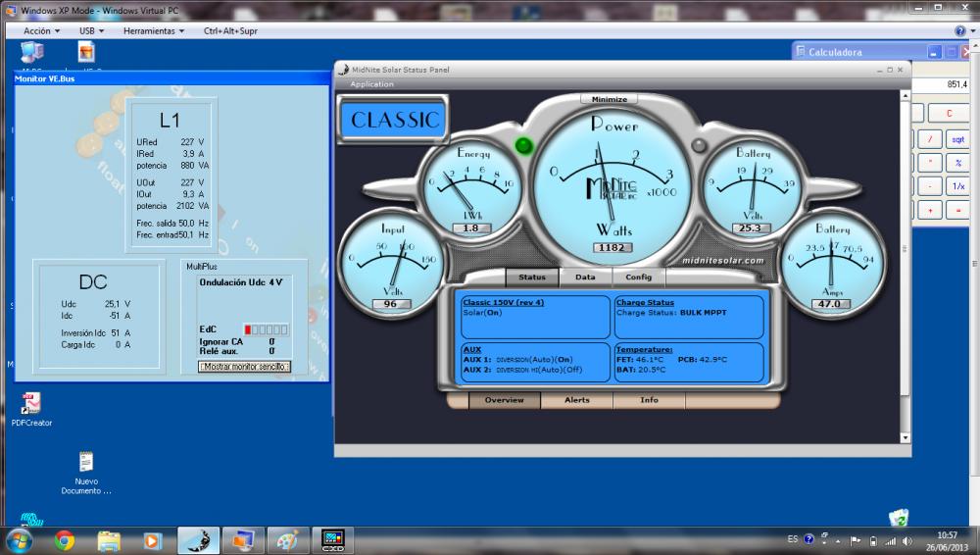
Task: Click the sqrt button in Calculadora
Action: pos(957,139)
